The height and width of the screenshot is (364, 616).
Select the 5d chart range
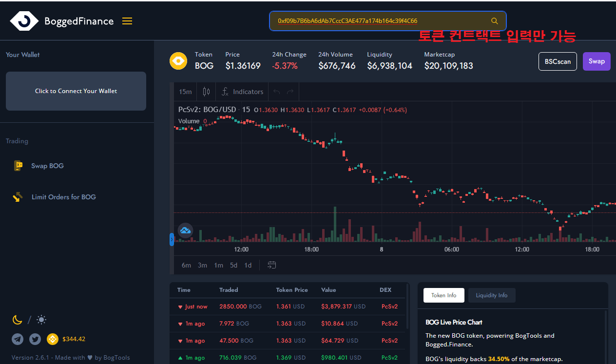(233, 265)
